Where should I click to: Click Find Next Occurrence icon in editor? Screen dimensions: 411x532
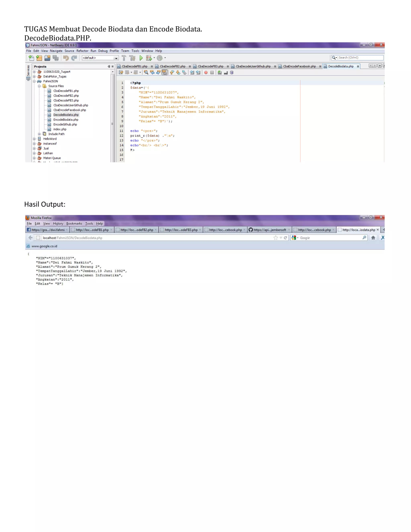click(x=158, y=72)
